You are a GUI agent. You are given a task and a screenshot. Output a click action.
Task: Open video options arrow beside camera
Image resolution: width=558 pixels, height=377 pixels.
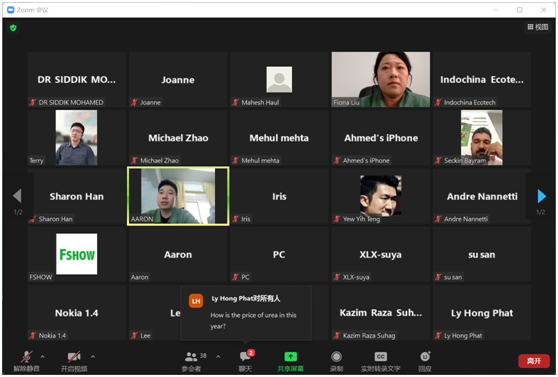93,356
